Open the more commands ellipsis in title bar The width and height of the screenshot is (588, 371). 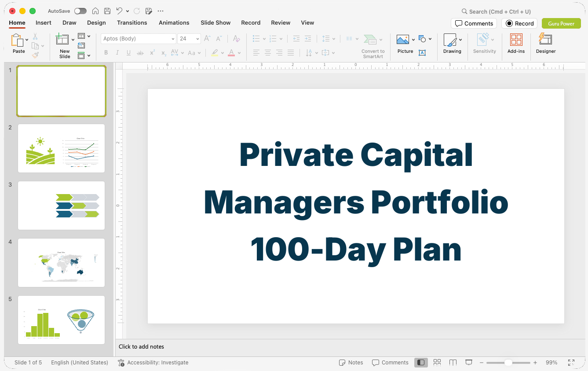pyautogui.click(x=161, y=11)
